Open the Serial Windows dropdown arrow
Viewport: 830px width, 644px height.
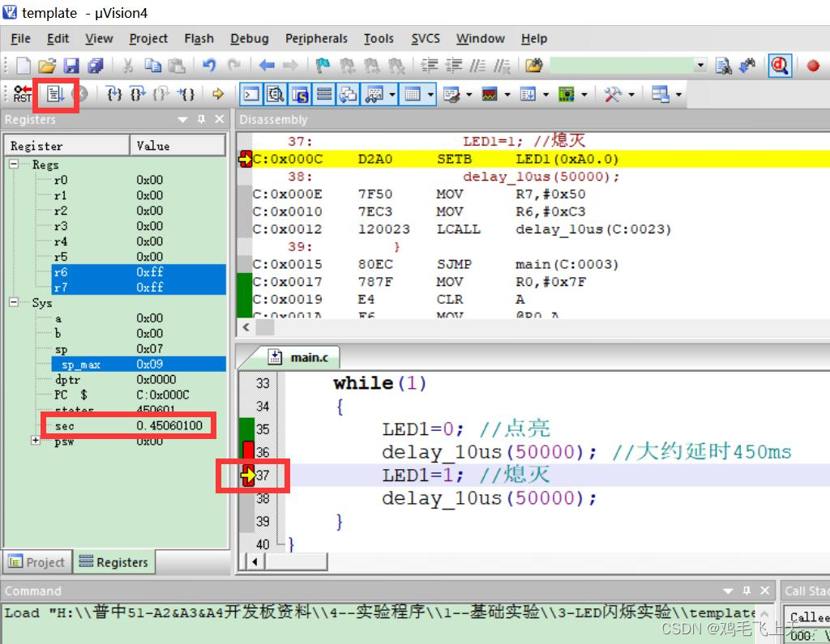click(x=469, y=94)
